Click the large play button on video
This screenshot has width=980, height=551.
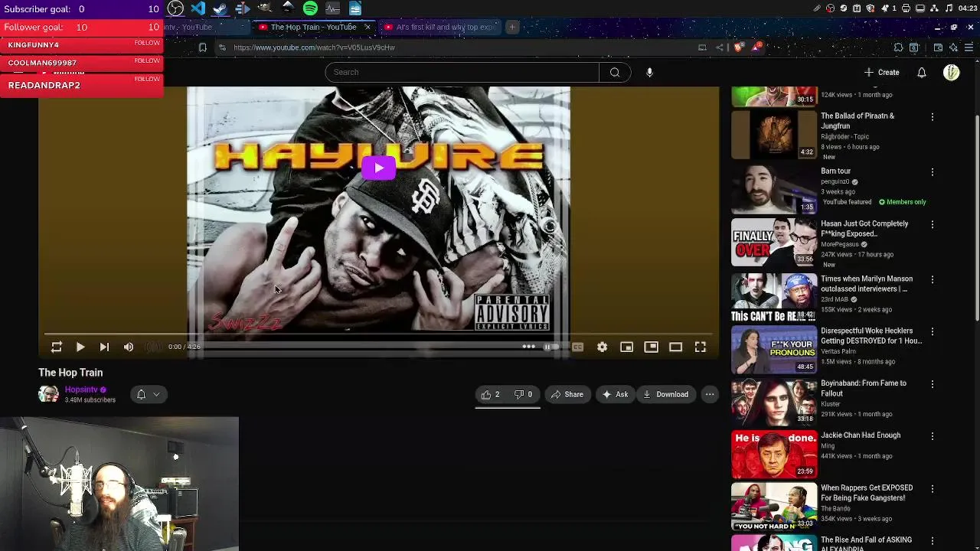pos(379,168)
